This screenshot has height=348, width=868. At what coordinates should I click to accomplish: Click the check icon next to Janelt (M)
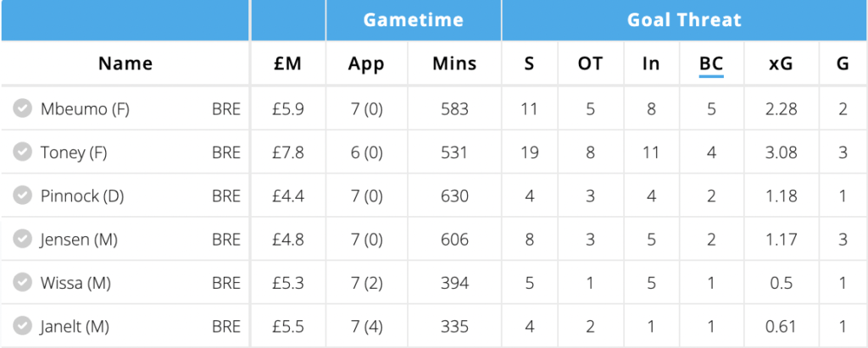click(x=23, y=326)
